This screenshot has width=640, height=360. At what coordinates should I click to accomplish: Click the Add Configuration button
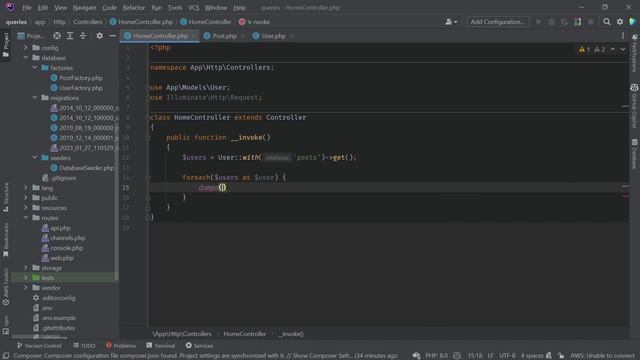(x=498, y=22)
